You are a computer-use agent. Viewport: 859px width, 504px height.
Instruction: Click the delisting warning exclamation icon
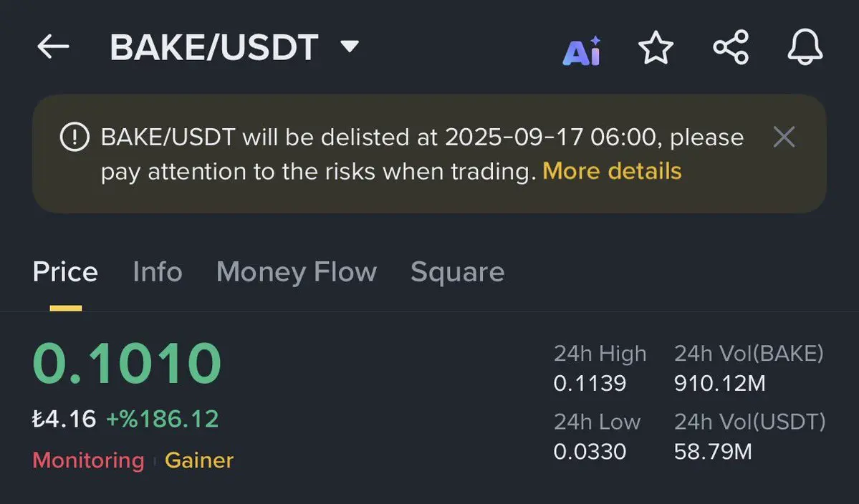click(75, 137)
